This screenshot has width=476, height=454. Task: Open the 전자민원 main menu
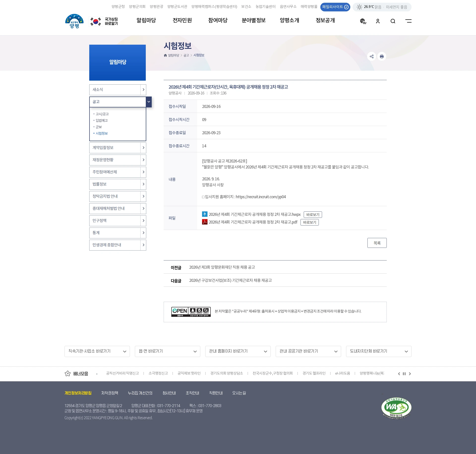click(182, 20)
